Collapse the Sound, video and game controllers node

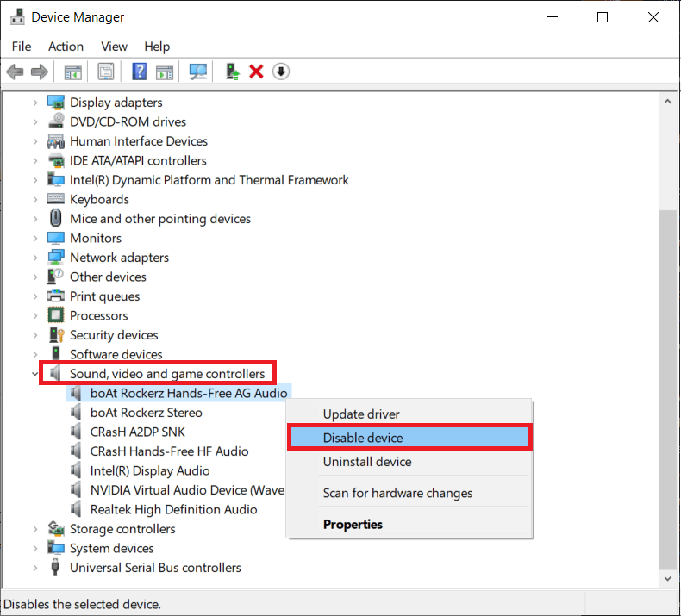tap(35, 374)
